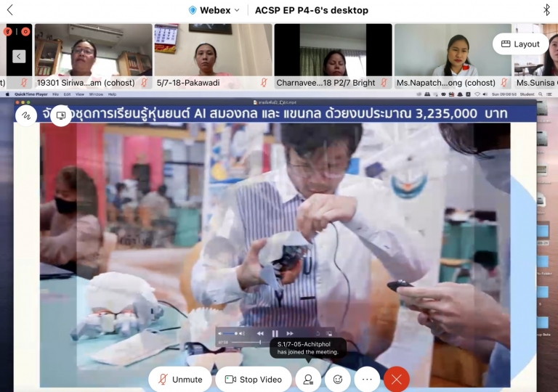Click muted mic icon beside Ms.Napatch name
Screen dimensions: 558x392
504,83
